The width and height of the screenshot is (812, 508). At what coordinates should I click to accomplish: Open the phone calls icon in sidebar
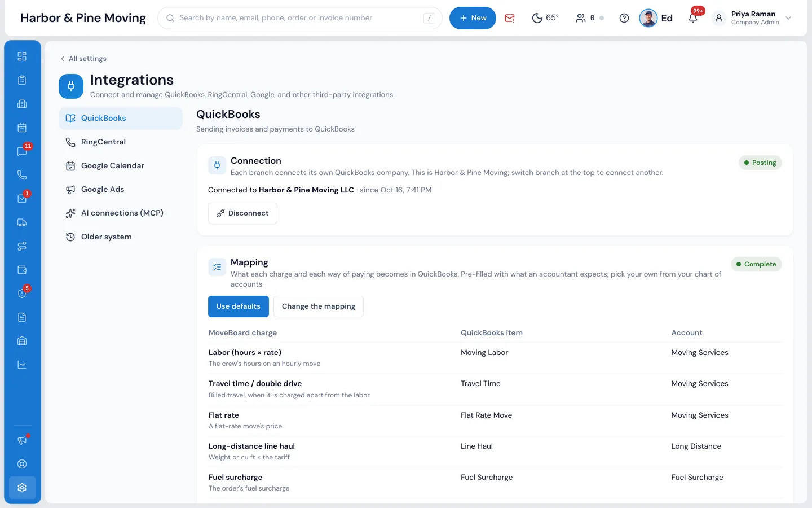click(22, 175)
